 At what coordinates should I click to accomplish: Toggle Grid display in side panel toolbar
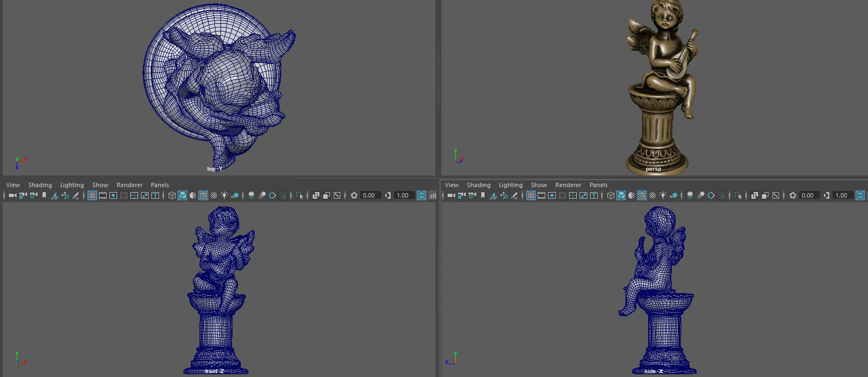click(531, 195)
